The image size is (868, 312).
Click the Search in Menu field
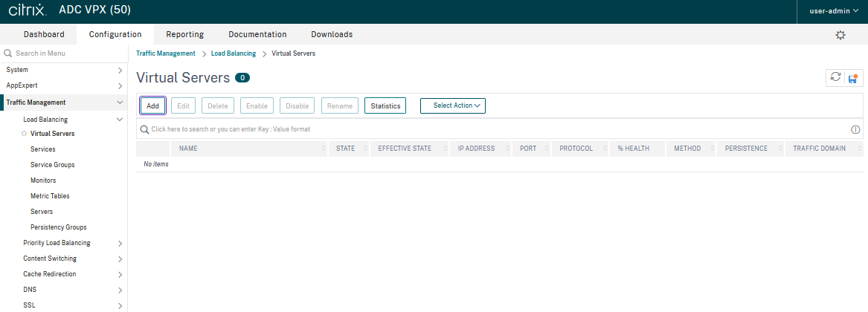pos(63,53)
